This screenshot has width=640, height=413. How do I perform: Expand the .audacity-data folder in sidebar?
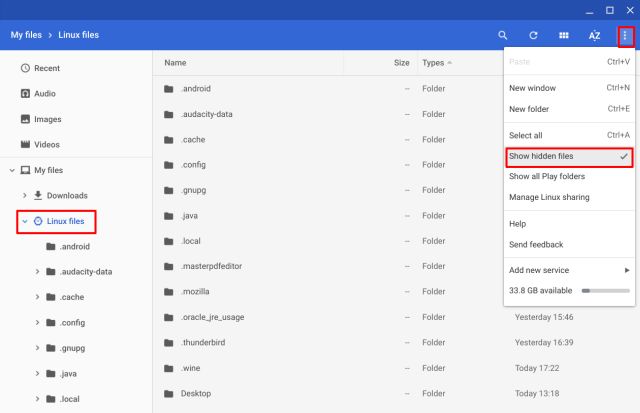click(x=37, y=272)
